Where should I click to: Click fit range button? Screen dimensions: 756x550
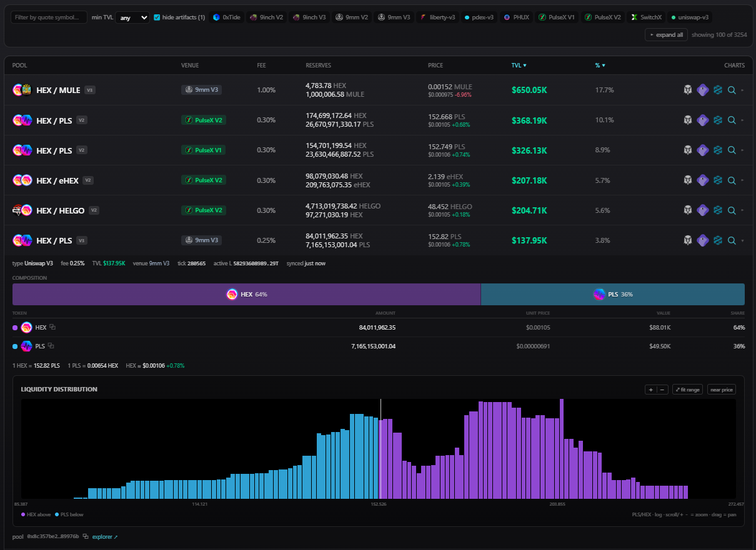687,390
